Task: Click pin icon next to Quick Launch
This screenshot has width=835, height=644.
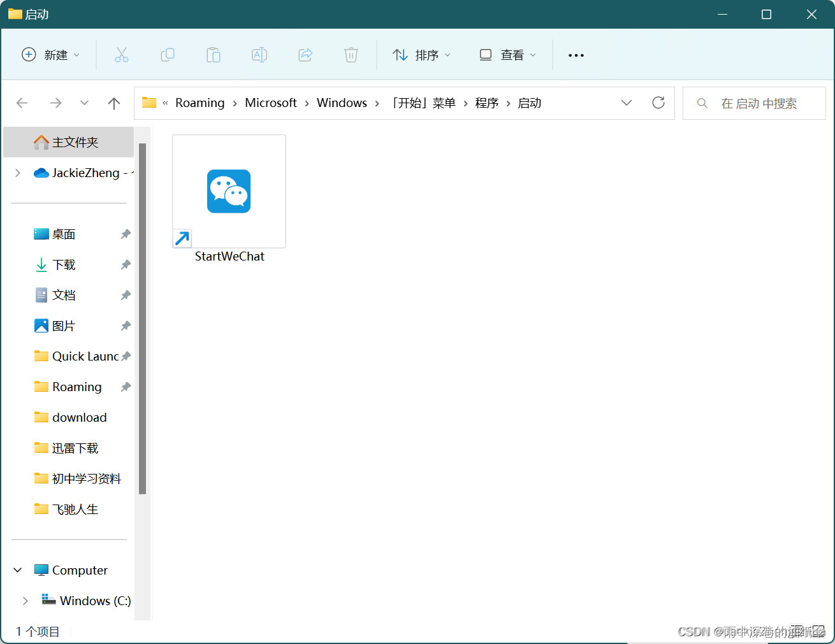Action: pyautogui.click(x=126, y=357)
